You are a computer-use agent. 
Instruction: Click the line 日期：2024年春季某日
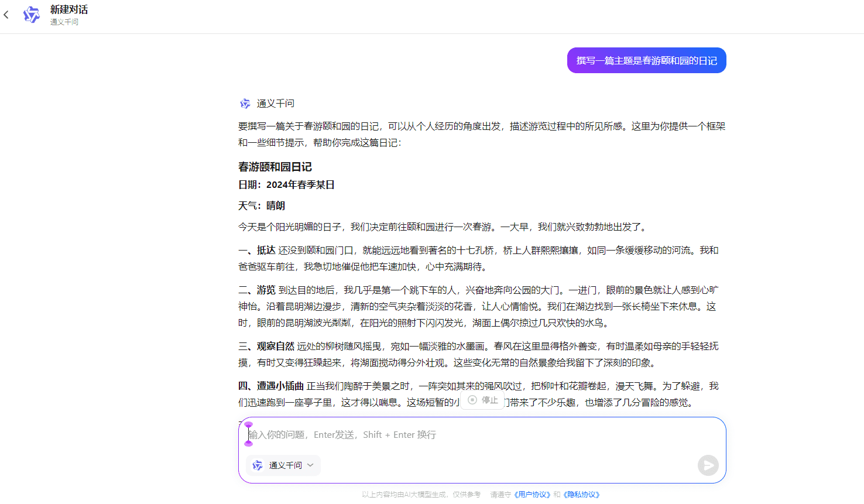click(286, 185)
